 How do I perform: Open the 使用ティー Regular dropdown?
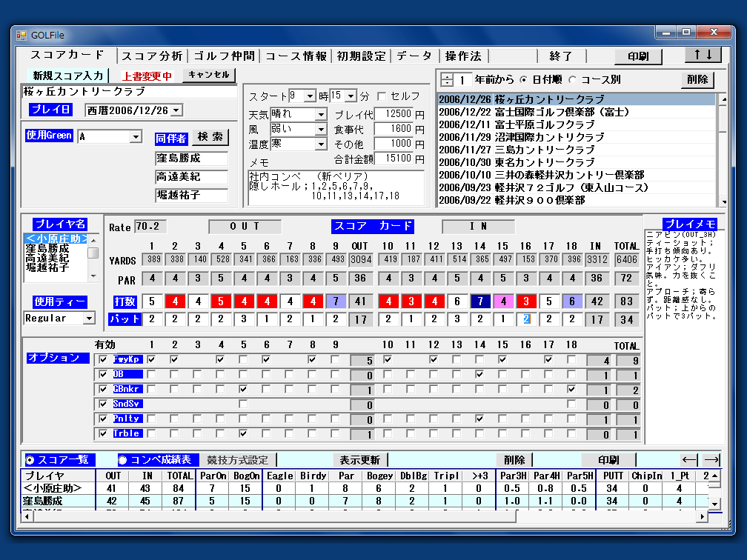tap(89, 319)
